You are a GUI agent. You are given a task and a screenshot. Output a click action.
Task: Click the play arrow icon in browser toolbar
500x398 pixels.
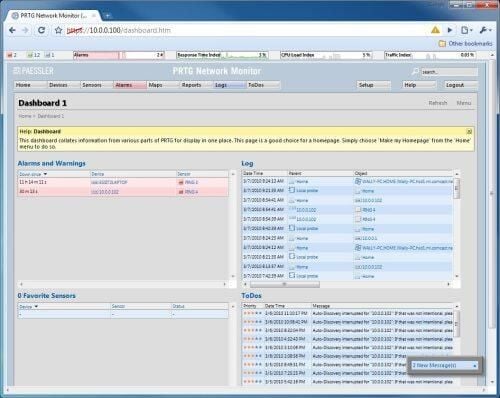click(x=450, y=30)
